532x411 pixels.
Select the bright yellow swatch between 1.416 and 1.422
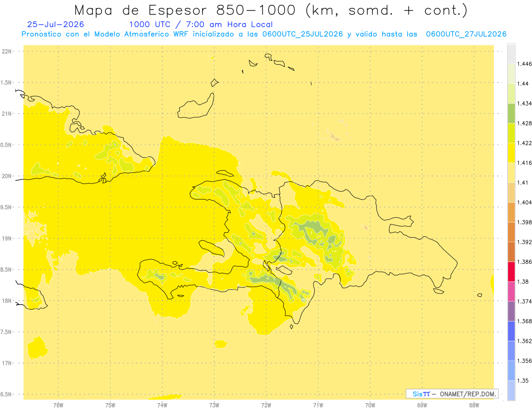coord(511,153)
